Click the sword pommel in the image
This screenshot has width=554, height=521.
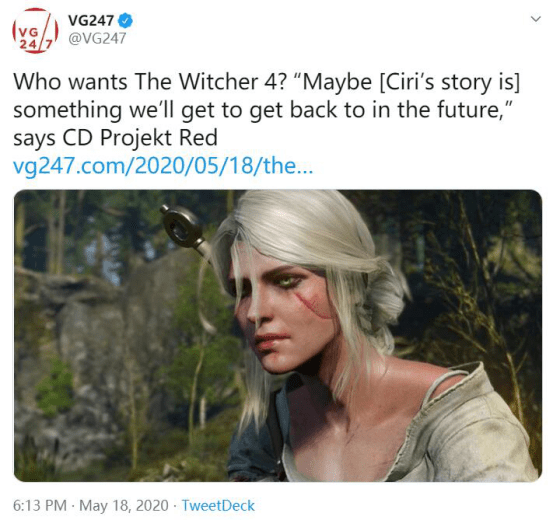pos(183,226)
